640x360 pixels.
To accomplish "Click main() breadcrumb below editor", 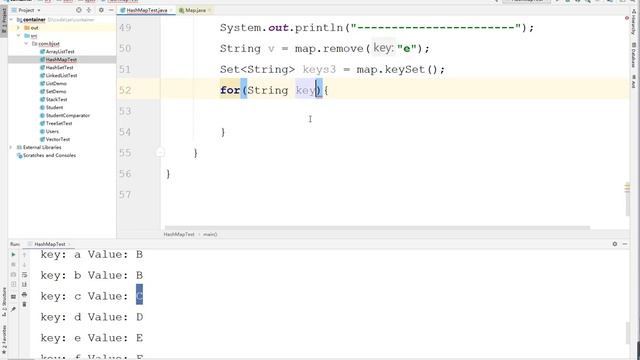I will coord(210,234).
